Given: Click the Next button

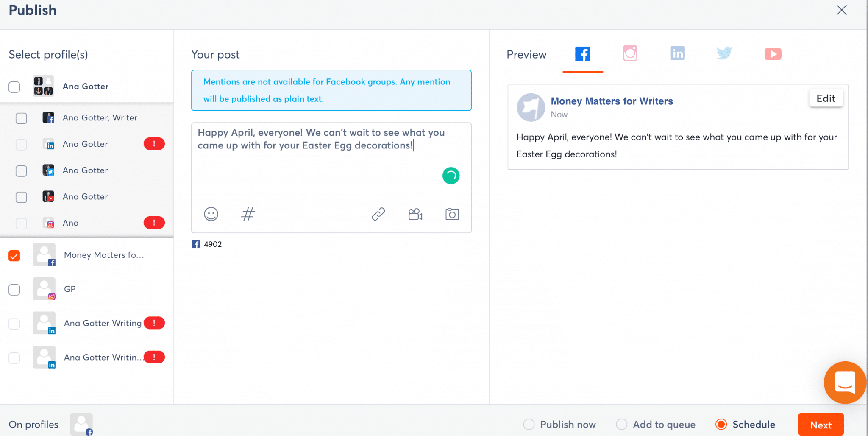Looking at the screenshot, I should tap(821, 425).
